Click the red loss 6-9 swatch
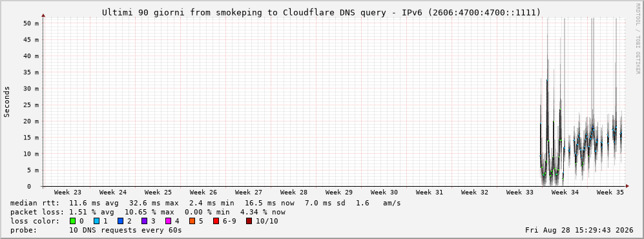Screen dimensions: 644x239 216,221
